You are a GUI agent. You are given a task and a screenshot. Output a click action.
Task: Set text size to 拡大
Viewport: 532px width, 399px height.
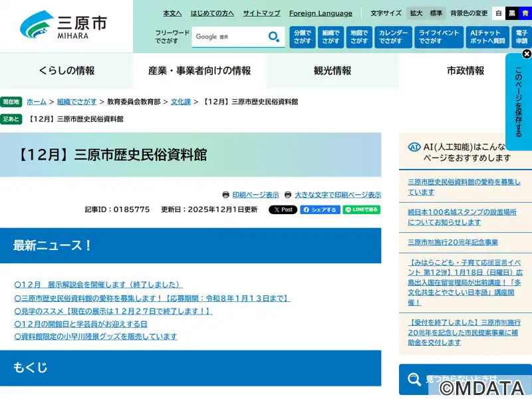tap(416, 13)
